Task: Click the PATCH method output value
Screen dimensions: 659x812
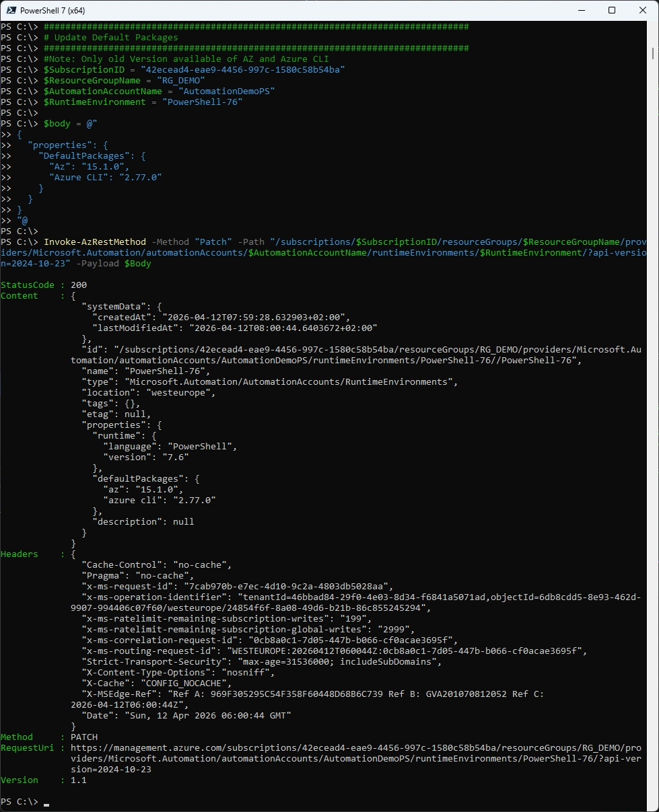Action: [x=83, y=737]
